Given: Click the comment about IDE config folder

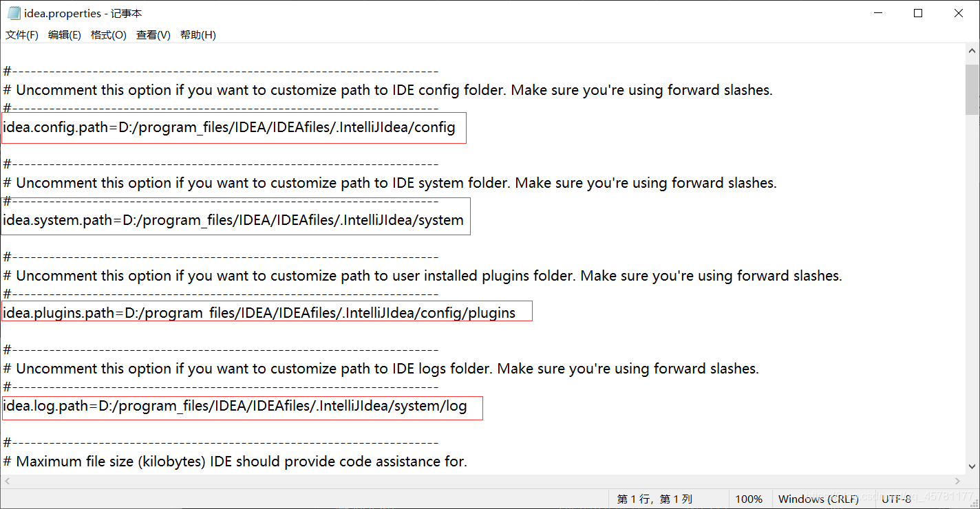Looking at the screenshot, I should click(388, 90).
